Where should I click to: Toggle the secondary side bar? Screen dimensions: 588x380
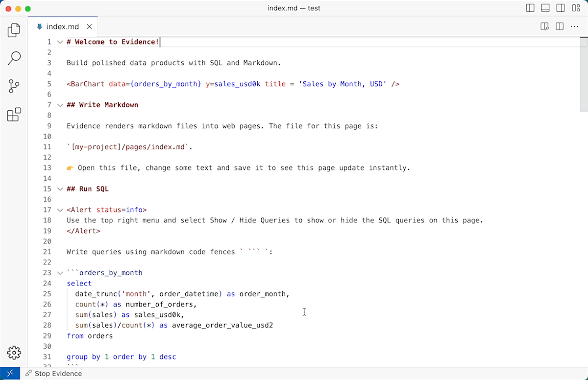tap(561, 8)
